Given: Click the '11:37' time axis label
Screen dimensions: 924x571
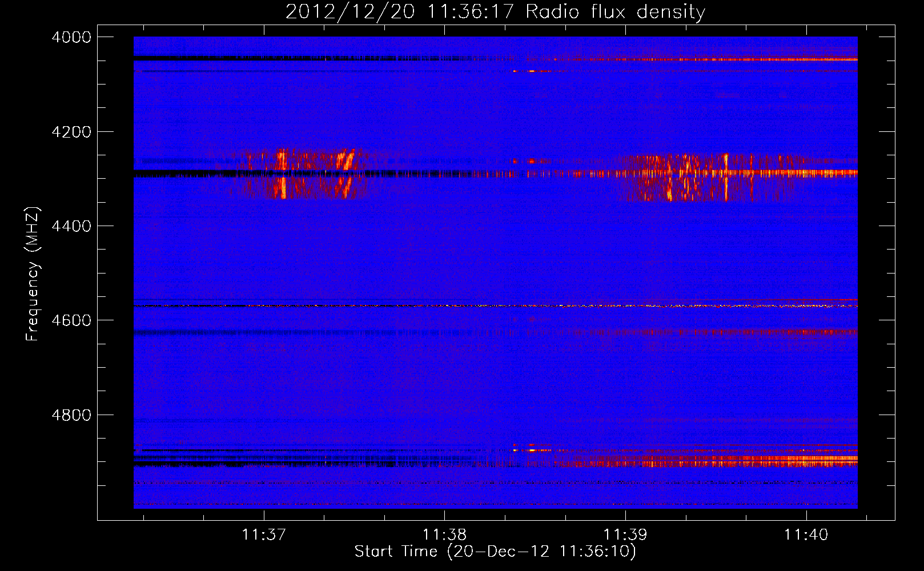Looking at the screenshot, I should (x=264, y=535).
